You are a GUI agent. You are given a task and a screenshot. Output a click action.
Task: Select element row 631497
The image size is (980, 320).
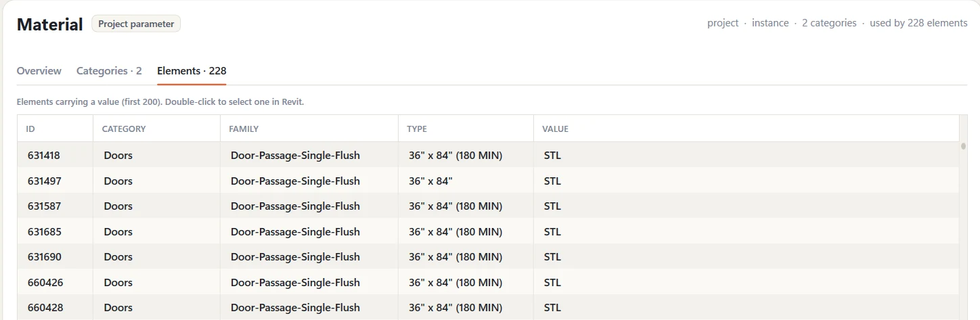click(488, 181)
